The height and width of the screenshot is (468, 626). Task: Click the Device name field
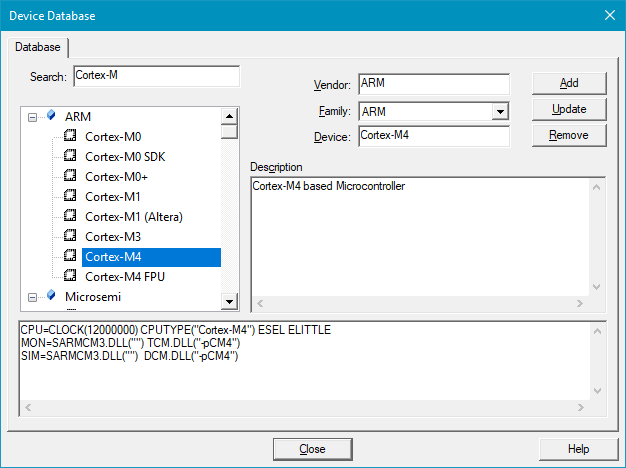tap(434, 136)
